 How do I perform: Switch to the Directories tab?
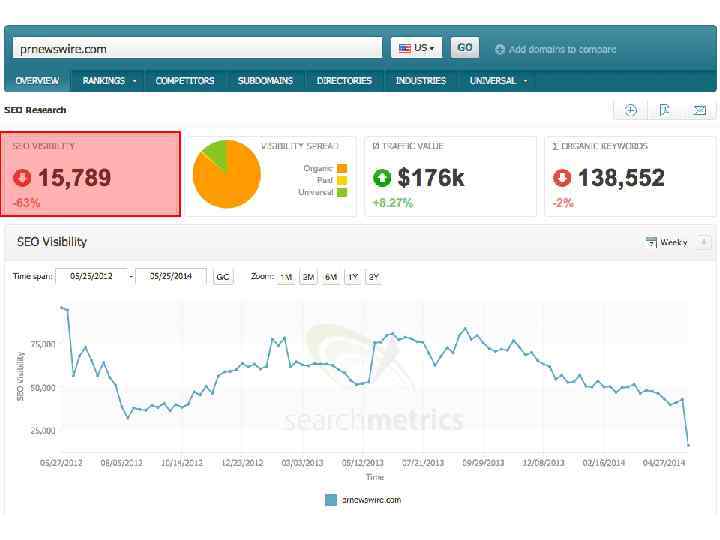pos(344,81)
